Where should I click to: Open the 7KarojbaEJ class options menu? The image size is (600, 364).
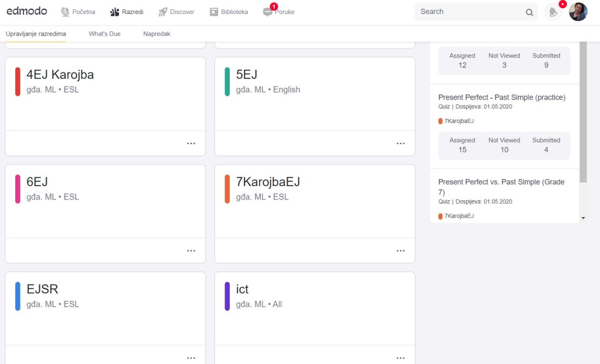coord(401,250)
